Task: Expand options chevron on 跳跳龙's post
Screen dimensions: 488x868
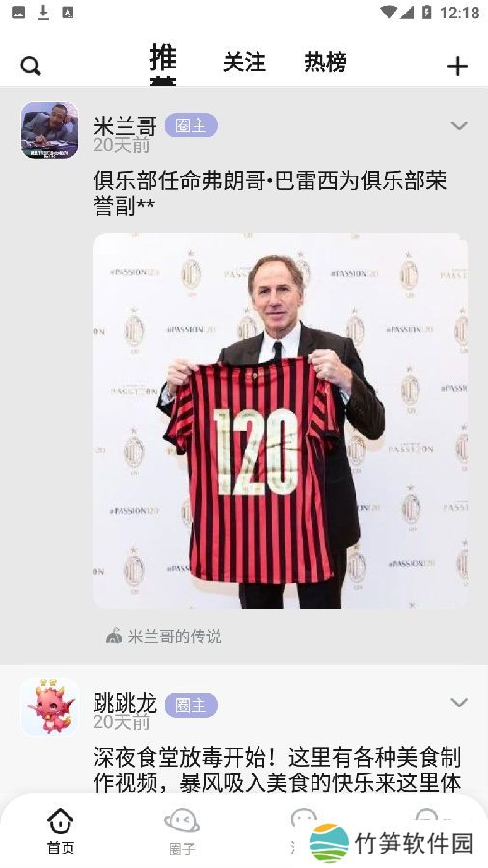Action: [459, 703]
